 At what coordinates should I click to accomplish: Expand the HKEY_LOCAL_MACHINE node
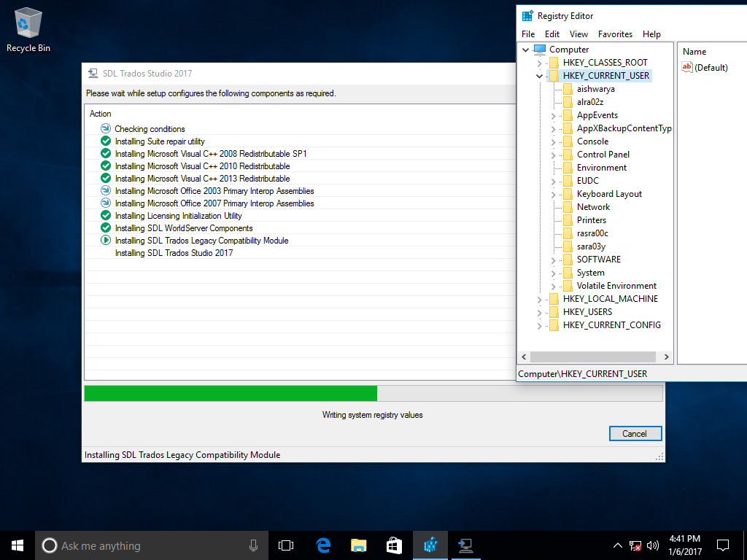point(539,300)
